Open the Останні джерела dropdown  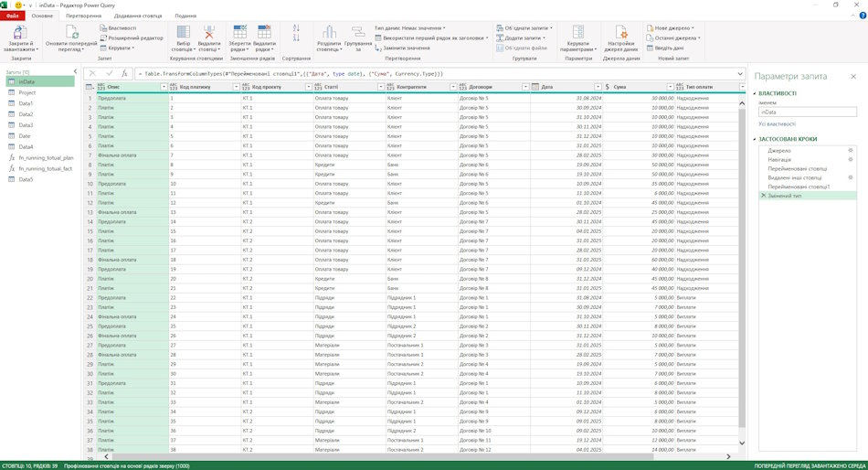coord(673,37)
